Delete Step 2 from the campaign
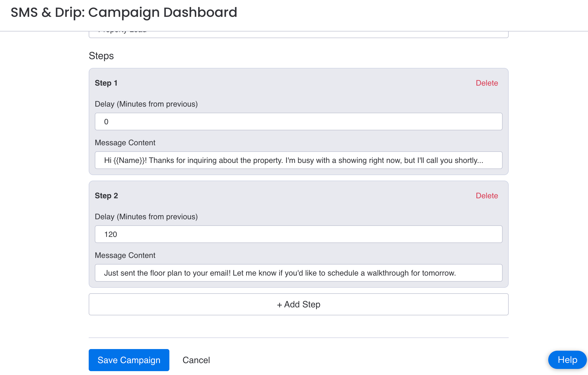 487,196
